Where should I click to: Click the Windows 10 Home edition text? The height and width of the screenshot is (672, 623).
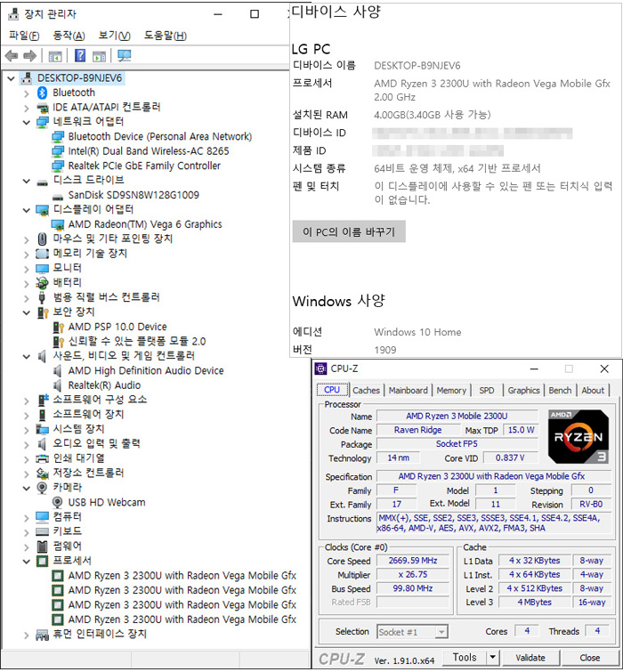(417, 332)
